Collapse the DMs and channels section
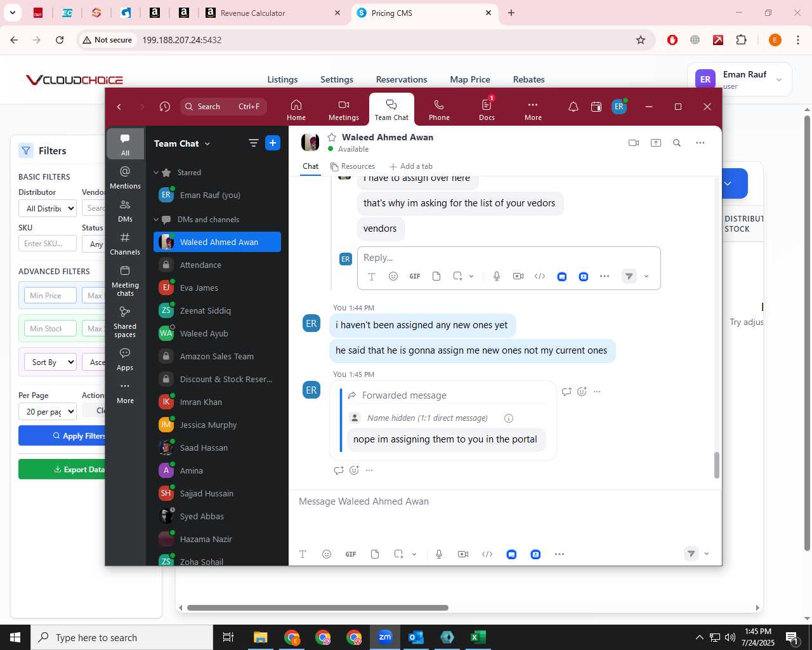This screenshot has width=812, height=650. (156, 220)
